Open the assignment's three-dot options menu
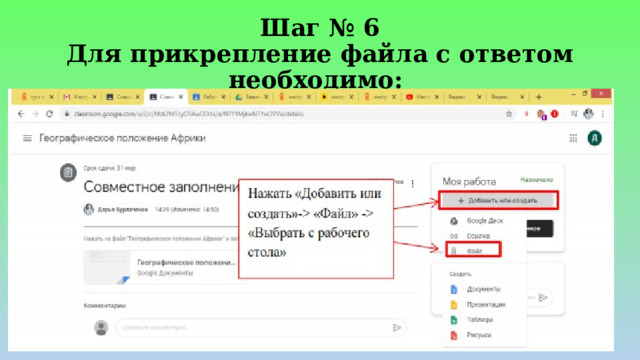Image resolution: width=640 pixels, height=360 pixels. (x=413, y=184)
